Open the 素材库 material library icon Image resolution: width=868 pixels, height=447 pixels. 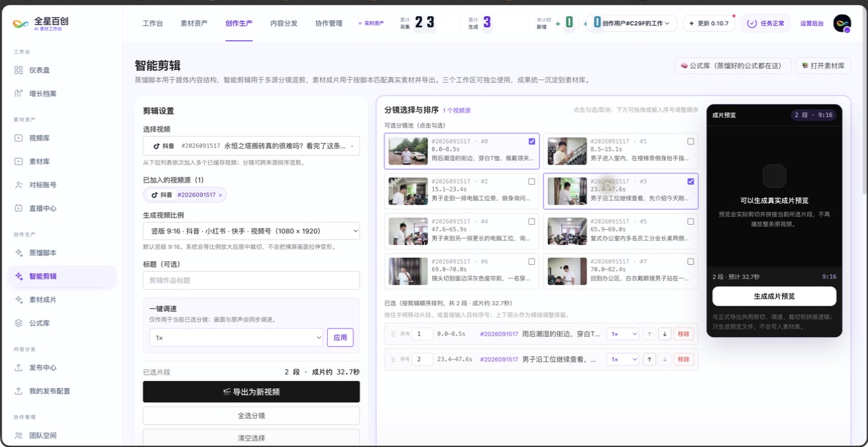pyautogui.click(x=18, y=161)
